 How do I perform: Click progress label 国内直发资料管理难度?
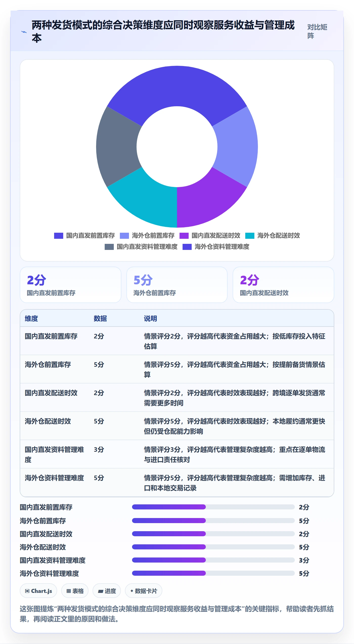point(53,560)
